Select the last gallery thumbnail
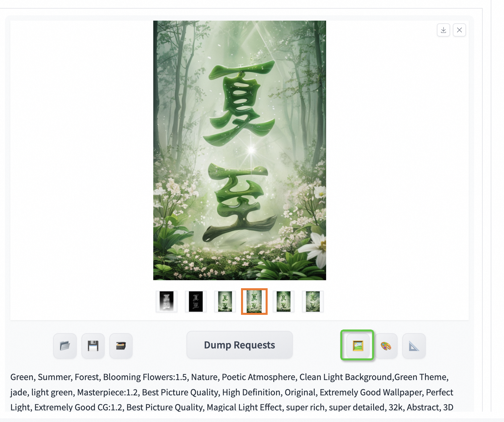504x422 pixels. [x=313, y=302]
